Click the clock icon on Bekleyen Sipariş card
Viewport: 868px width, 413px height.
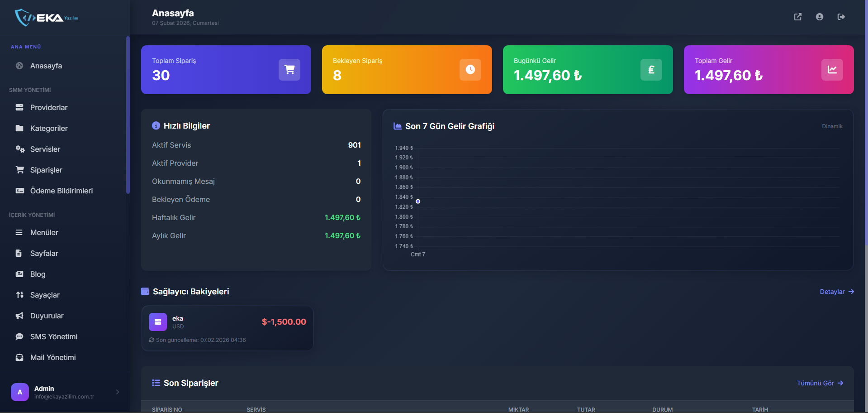470,70
